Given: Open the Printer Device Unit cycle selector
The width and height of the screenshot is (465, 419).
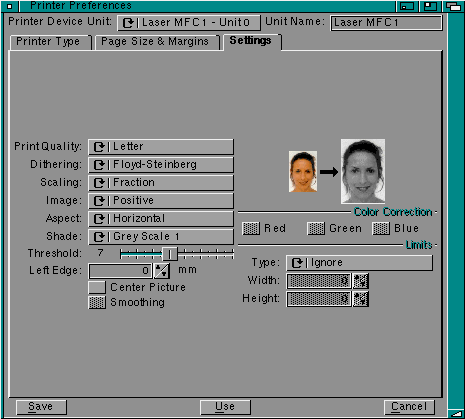Looking at the screenshot, I should click(189, 23).
